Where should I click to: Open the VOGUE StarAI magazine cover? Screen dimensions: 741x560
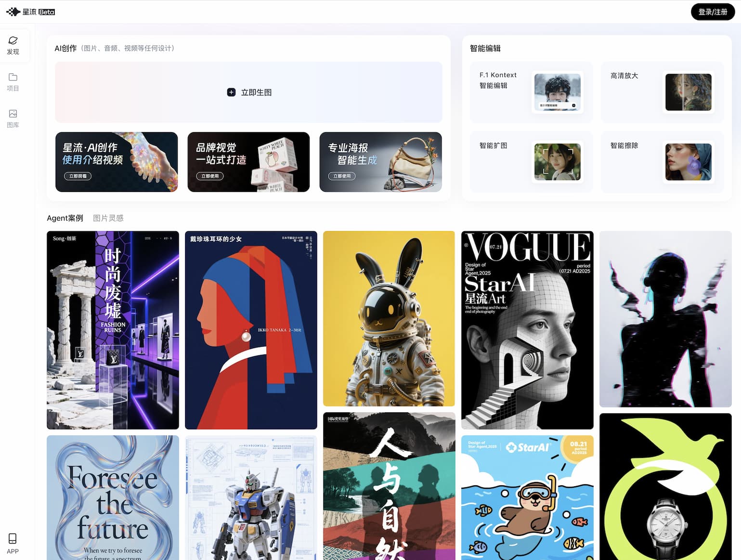click(x=527, y=330)
